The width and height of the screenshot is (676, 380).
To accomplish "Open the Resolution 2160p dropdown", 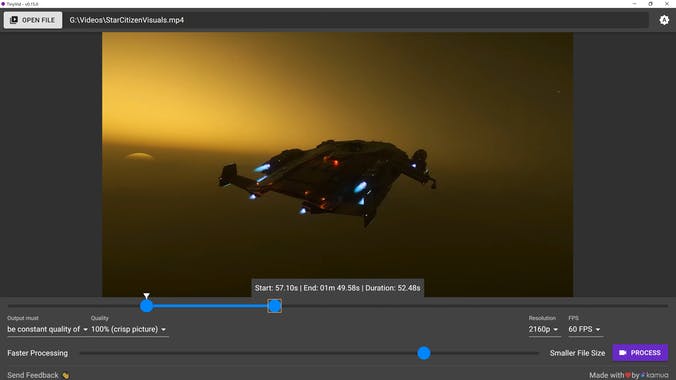I will point(544,330).
